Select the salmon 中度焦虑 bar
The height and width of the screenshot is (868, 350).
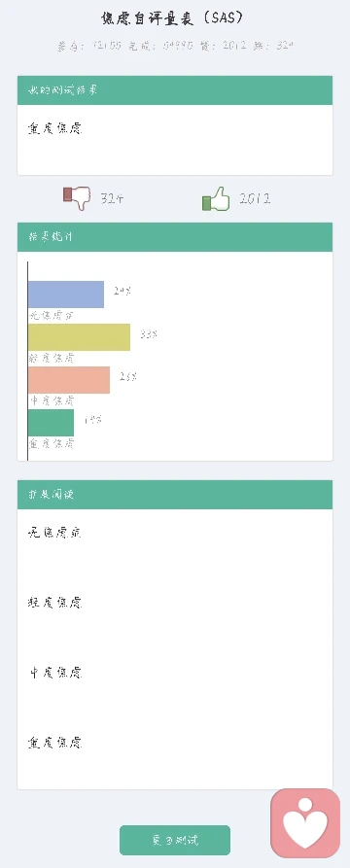tap(69, 380)
